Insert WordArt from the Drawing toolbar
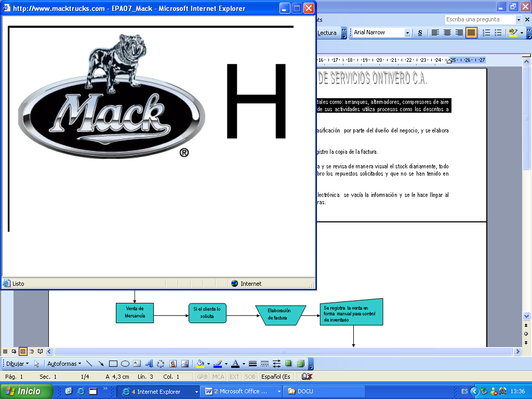Screen dimensions: 532x399 [149, 364]
